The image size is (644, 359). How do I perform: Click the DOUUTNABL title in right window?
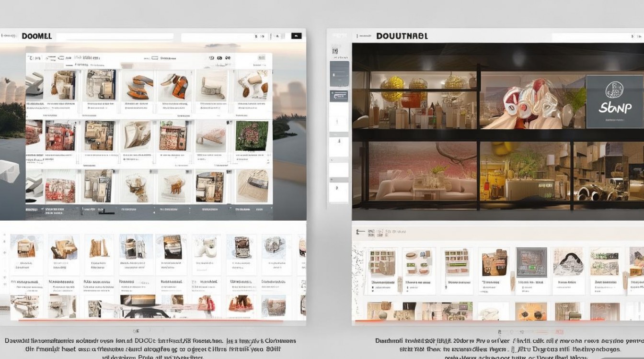click(x=402, y=36)
